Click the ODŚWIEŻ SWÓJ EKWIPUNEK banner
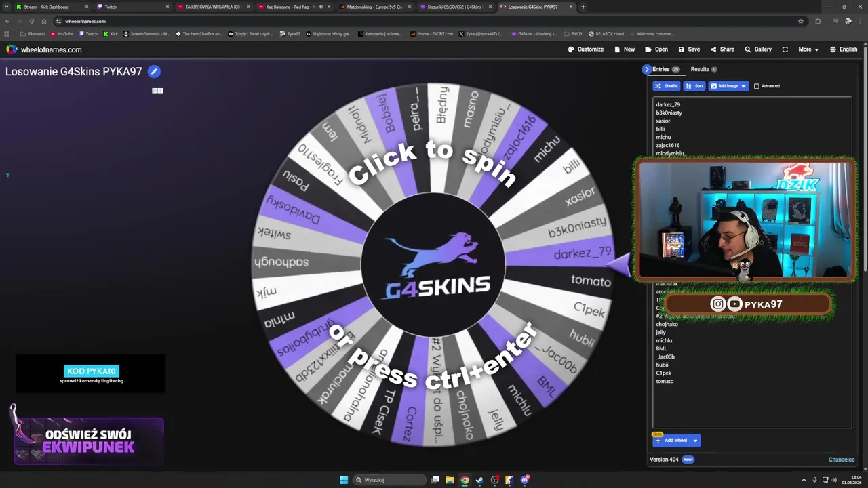This screenshot has width=868, height=488. pyautogui.click(x=89, y=441)
